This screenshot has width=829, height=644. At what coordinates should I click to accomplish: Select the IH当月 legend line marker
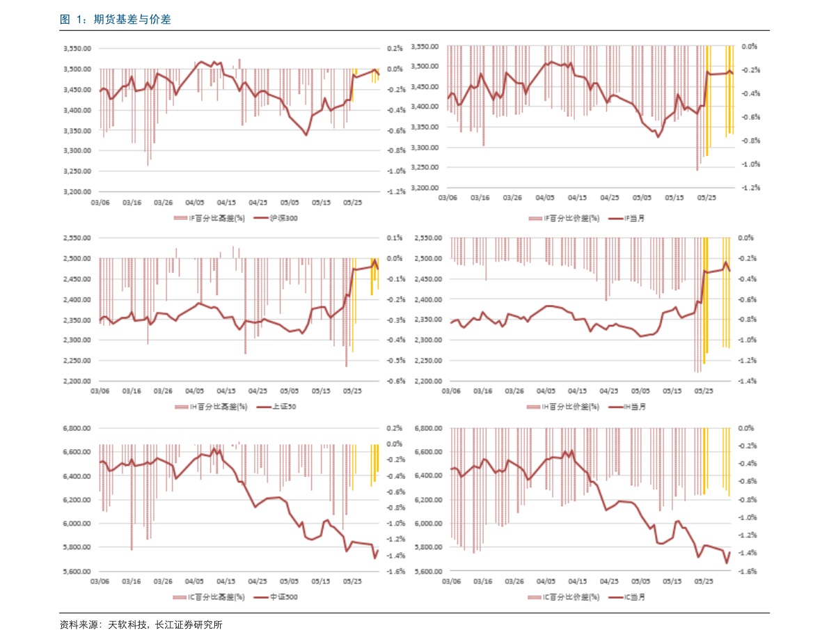coord(616,407)
